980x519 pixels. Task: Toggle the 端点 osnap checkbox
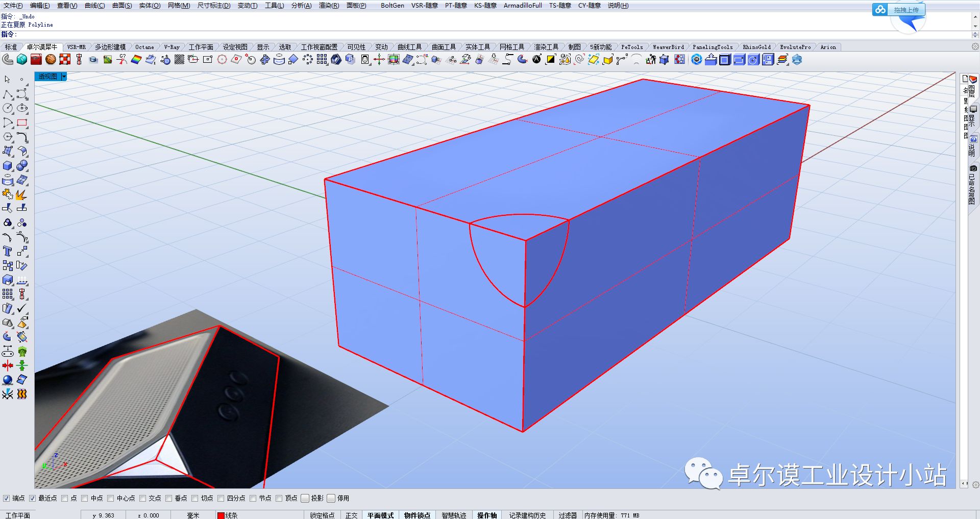point(7,498)
